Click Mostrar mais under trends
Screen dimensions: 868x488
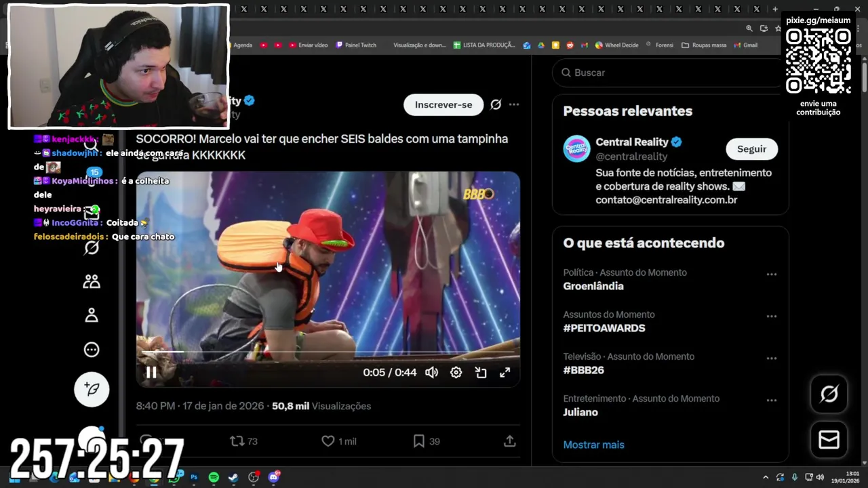(x=593, y=445)
